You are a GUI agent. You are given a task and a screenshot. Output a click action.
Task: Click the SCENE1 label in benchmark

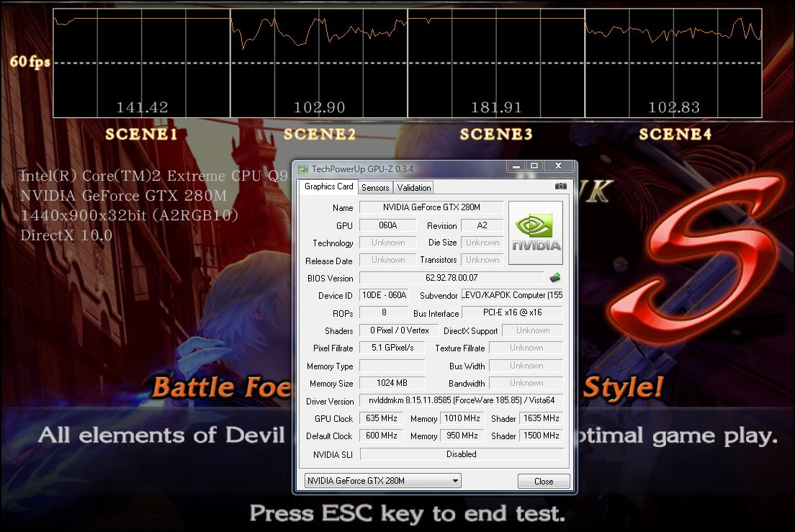click(141, 135)
